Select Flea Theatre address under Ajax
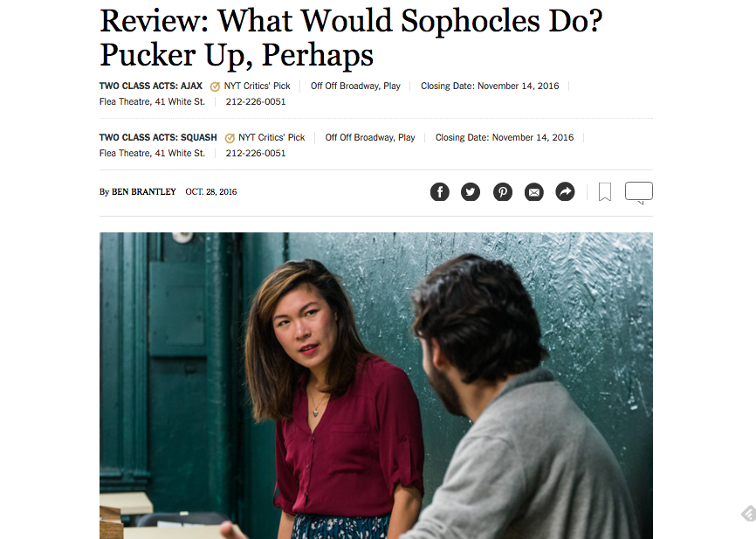756x539 pixels. 153,102
